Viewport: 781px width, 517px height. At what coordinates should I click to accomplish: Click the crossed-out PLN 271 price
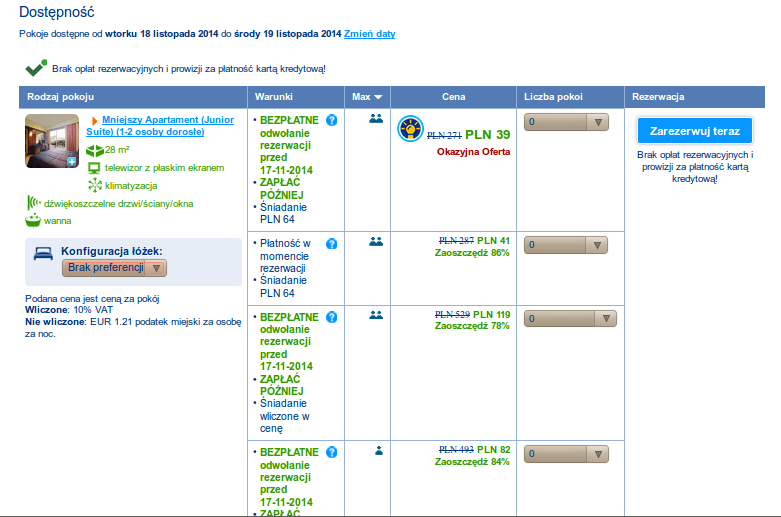click(x=444, y=135)
